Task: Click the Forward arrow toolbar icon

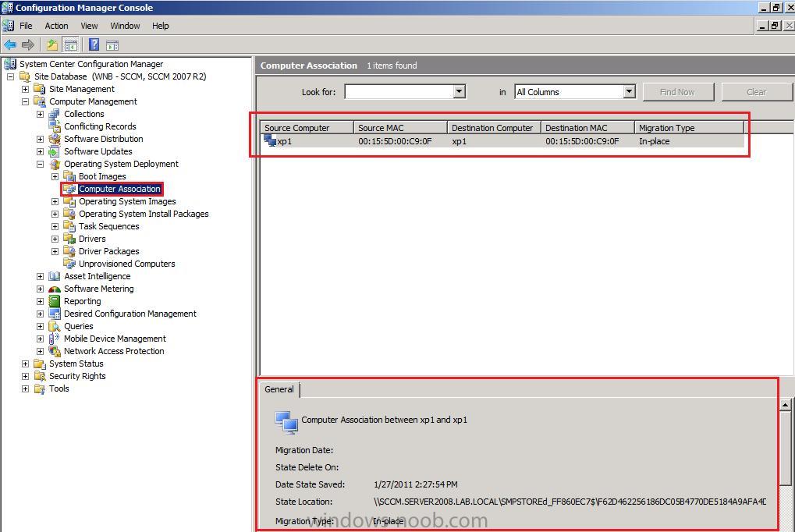Action: coord(28,45)
